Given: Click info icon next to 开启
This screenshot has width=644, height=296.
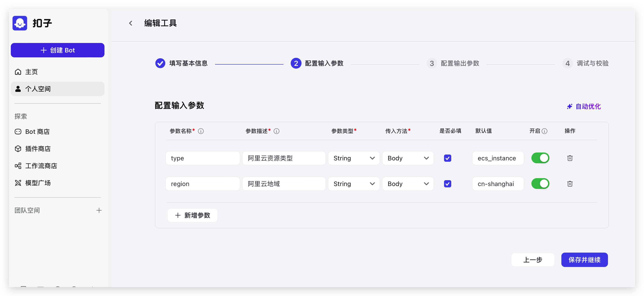Looking at the screenshot, I should [x=544, y=131].
